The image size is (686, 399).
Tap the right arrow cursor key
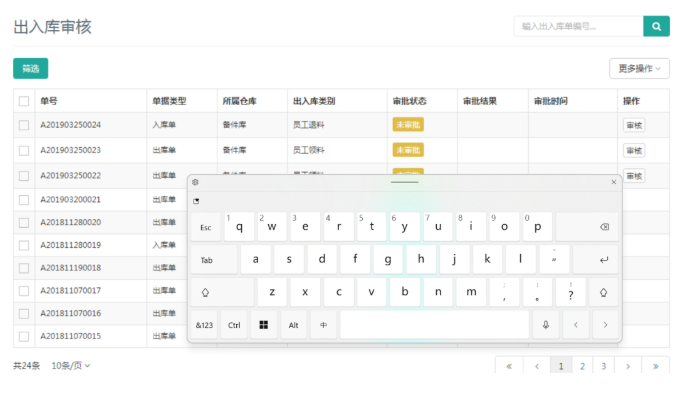pyautogui.click(x=605, y=325)
